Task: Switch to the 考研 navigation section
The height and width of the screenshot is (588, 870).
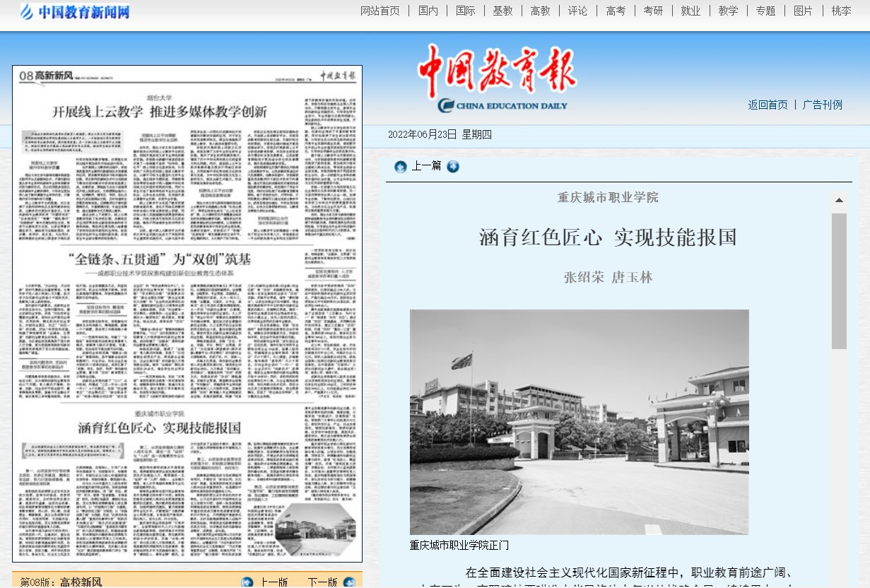Action: click(653, 11)
